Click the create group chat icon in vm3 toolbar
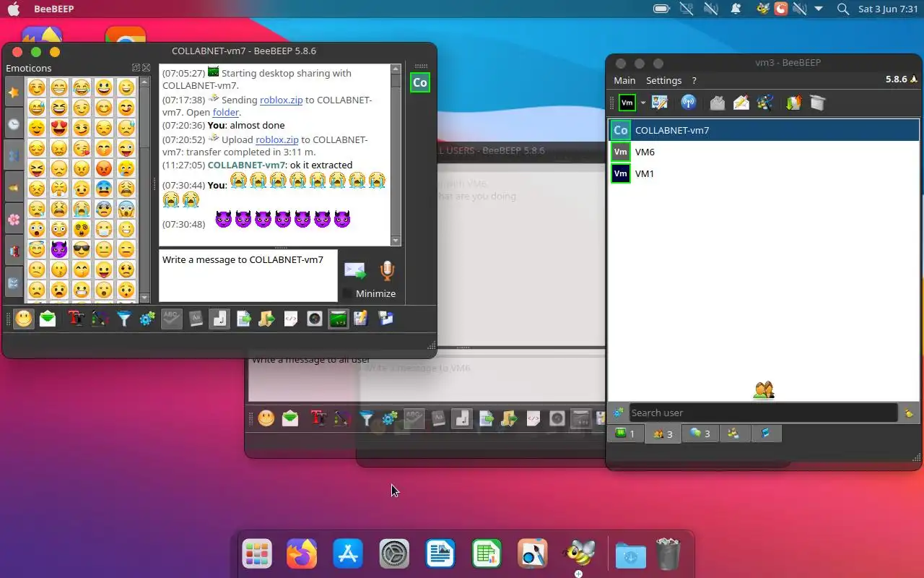The height and width of the screenshot is (578, 924). click(766, 103)
